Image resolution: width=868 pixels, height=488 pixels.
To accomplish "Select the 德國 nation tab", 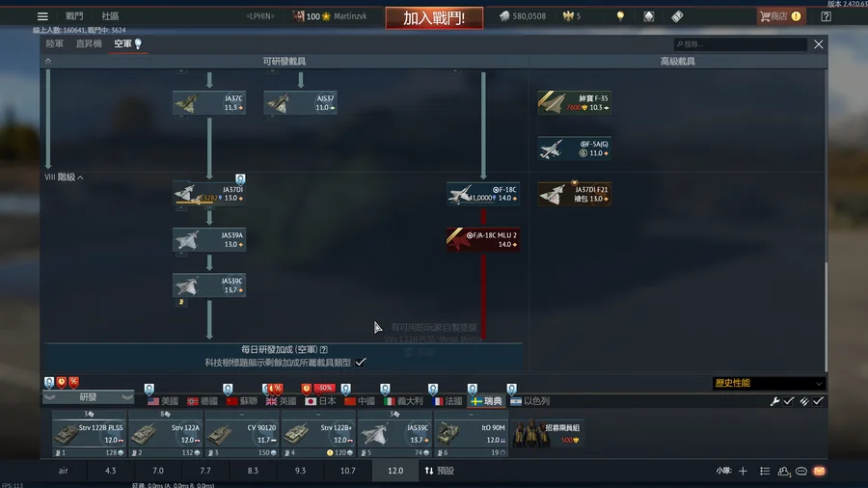I will click(x=203, y=401).
